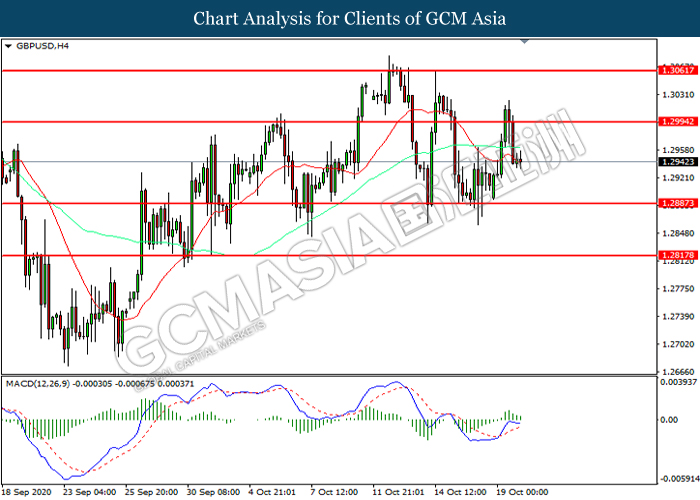Click the MACD scale value 0.003937
Viewport: 700px width, 500px height.
pyautogui.click(x=679, y=382)
